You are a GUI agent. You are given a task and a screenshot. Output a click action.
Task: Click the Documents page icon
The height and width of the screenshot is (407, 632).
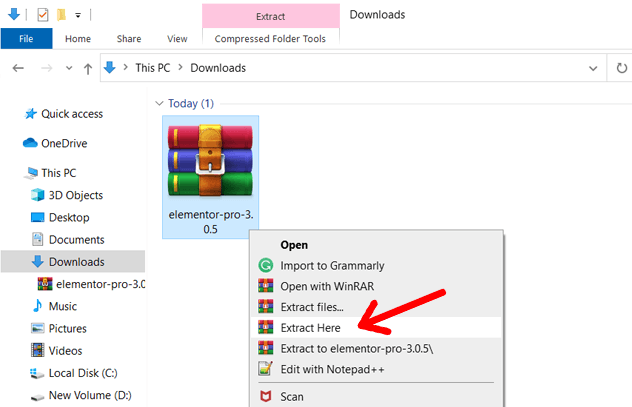click(37, 239)
